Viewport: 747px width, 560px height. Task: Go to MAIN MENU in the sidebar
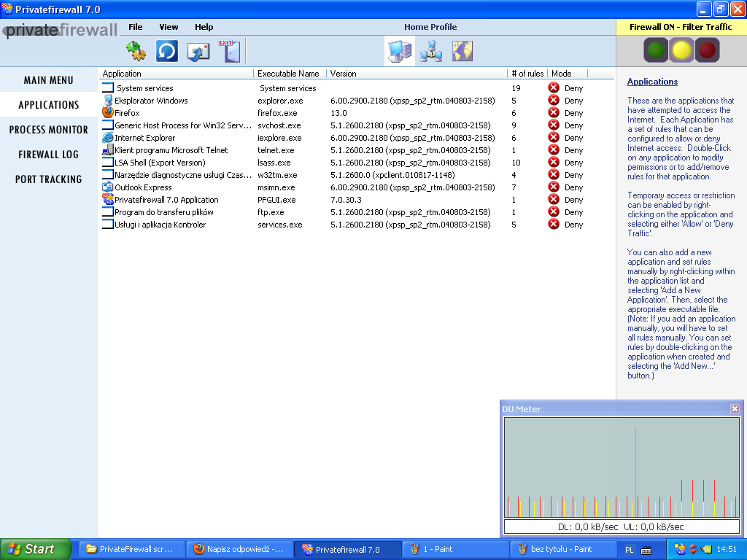tap(49, 80)
